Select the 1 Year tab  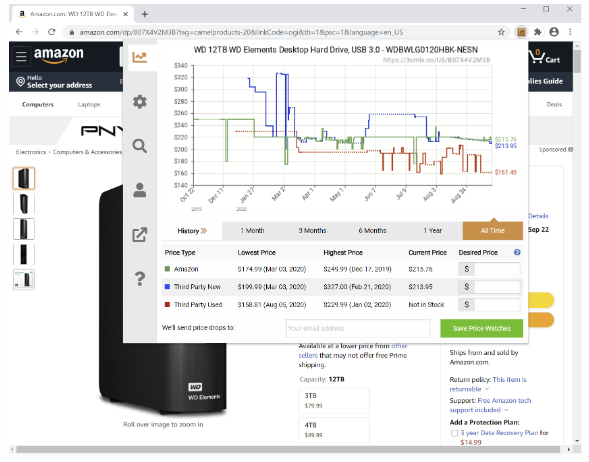[x=433, y=231]
